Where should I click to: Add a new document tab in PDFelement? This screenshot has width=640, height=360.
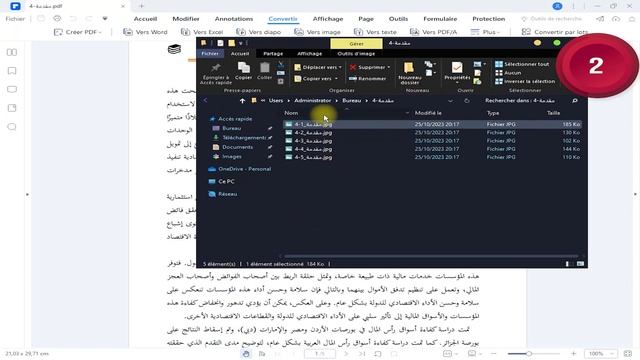click(142, 6)
